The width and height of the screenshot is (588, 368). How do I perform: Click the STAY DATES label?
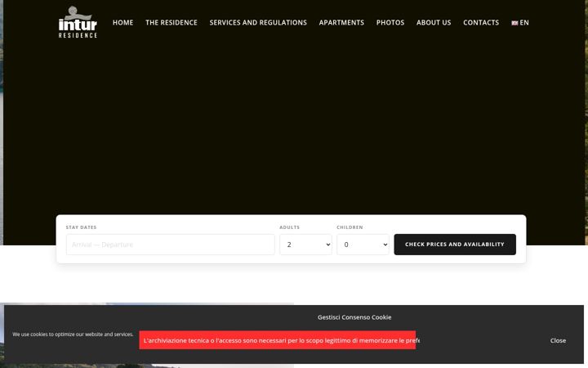click(x=82, y=227)
